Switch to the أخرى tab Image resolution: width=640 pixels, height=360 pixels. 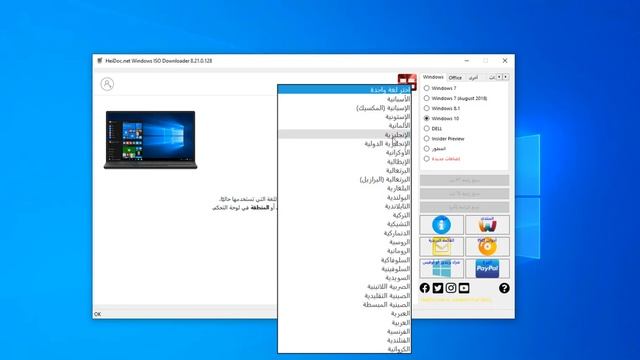coord(473,77)
